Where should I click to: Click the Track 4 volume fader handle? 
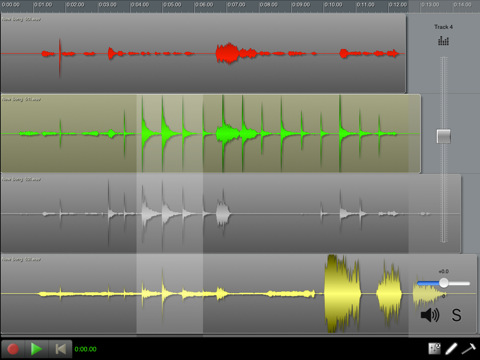coord(444,136)
